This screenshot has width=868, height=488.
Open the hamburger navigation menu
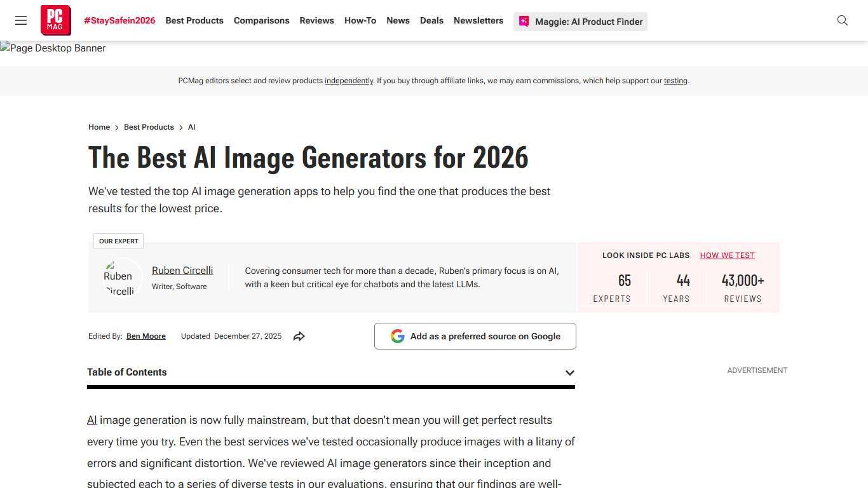coord(21,20)
